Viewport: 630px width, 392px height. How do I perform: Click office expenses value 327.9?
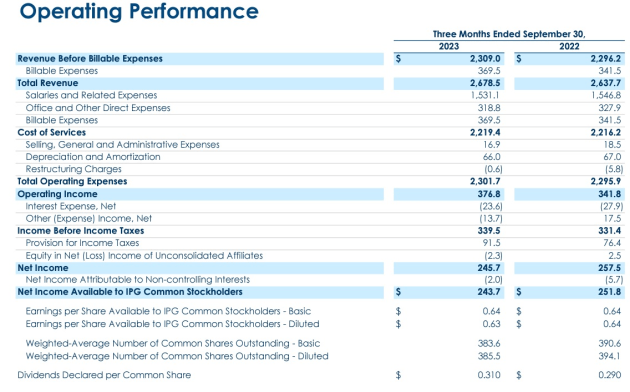[610, 108]
